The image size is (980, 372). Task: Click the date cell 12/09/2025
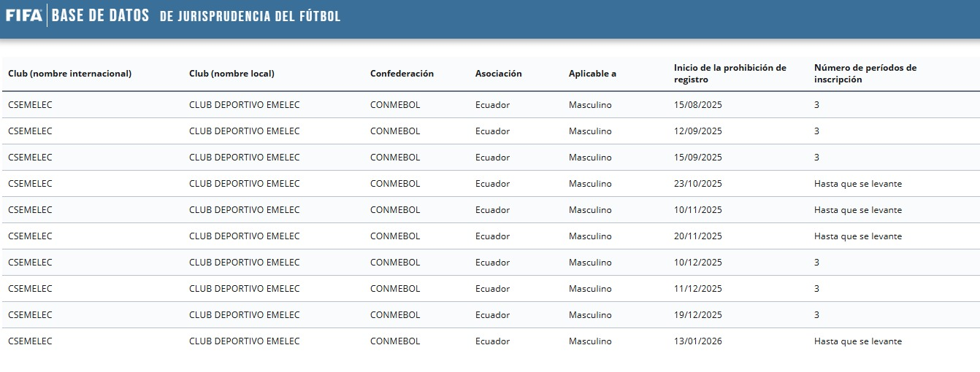697,131
